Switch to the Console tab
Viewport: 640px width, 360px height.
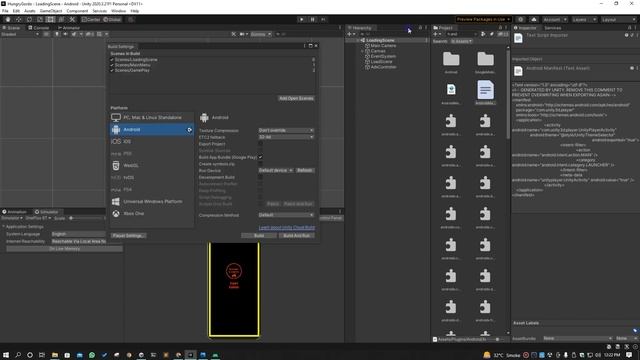tap(39, 28)
